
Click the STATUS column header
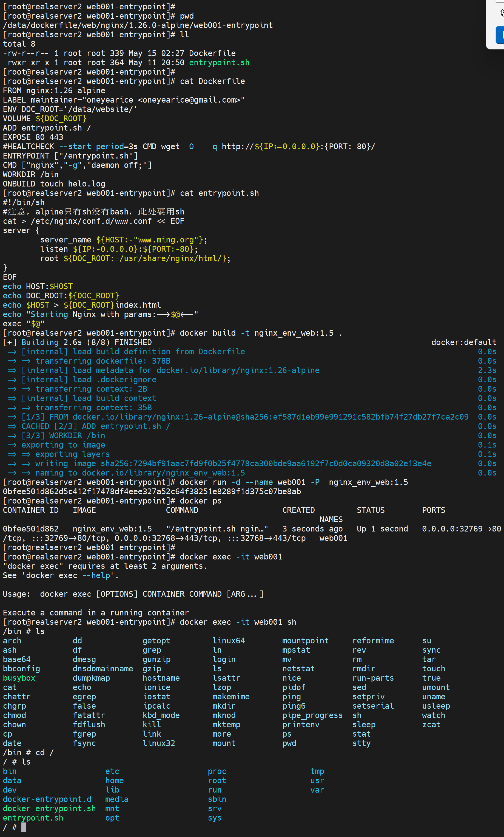click(x=370, y=510)
